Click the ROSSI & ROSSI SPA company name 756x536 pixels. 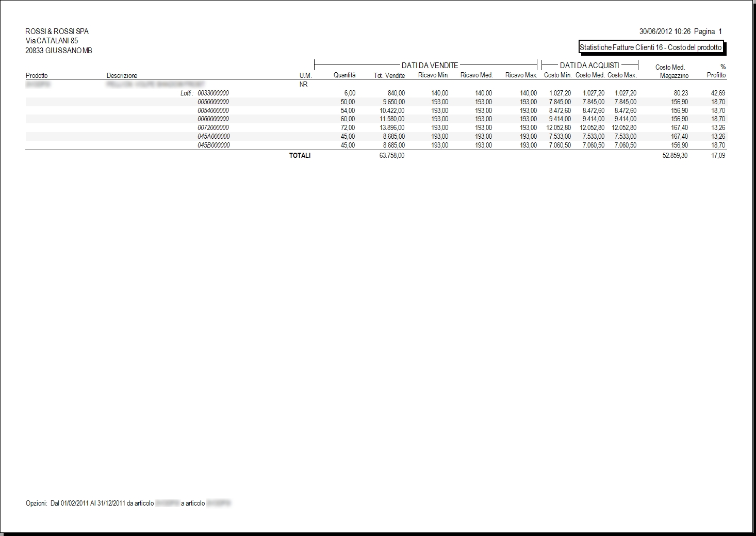57,31
